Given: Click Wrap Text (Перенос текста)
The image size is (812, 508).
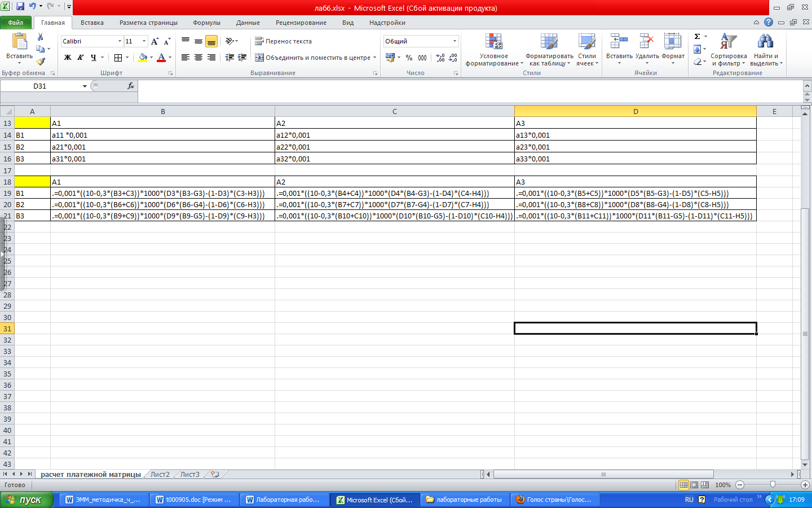Looking at the screenshot, I should [283, 41].
